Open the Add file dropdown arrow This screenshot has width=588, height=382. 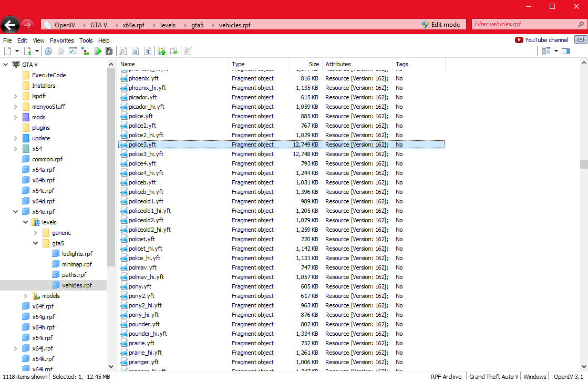(37, 51)
